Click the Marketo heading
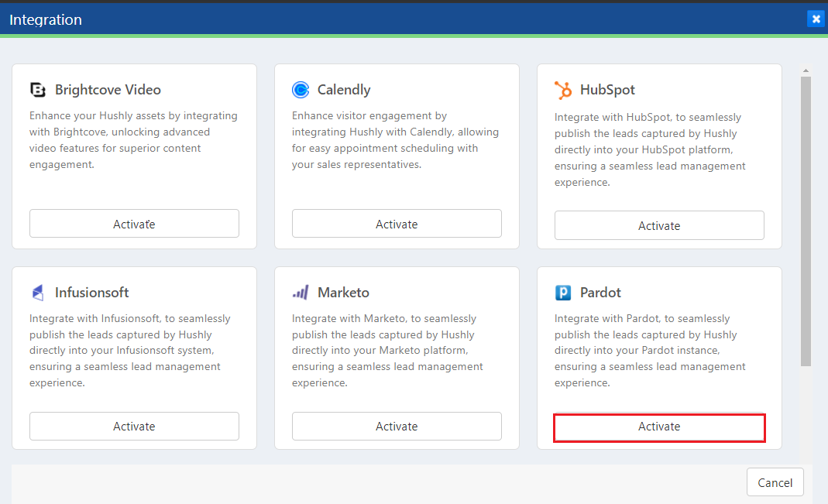The width and height of the screenshot is (828, 504). (x=343, y=293)
